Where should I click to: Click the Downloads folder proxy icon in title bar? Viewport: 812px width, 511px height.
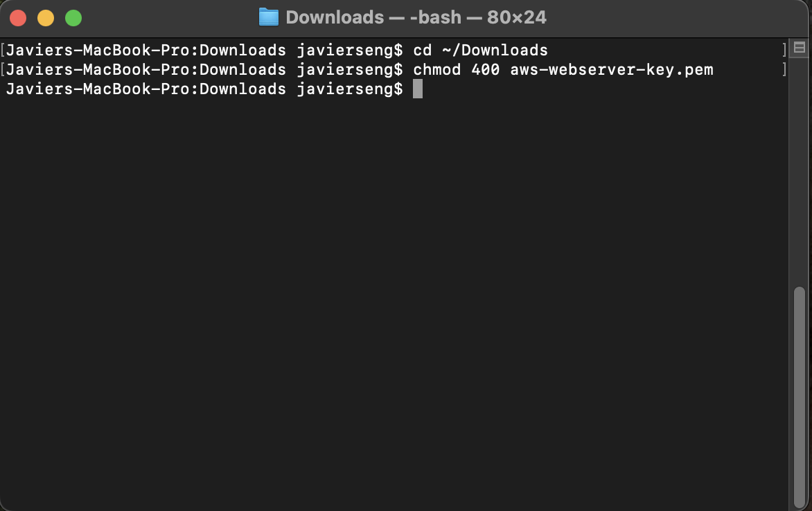coord(269,17)
